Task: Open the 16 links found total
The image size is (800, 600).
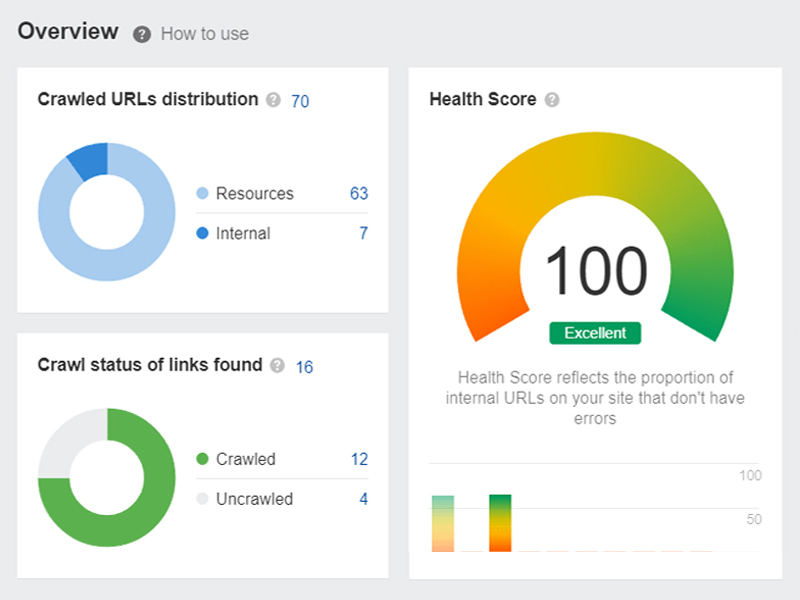Action: (304, 367)
